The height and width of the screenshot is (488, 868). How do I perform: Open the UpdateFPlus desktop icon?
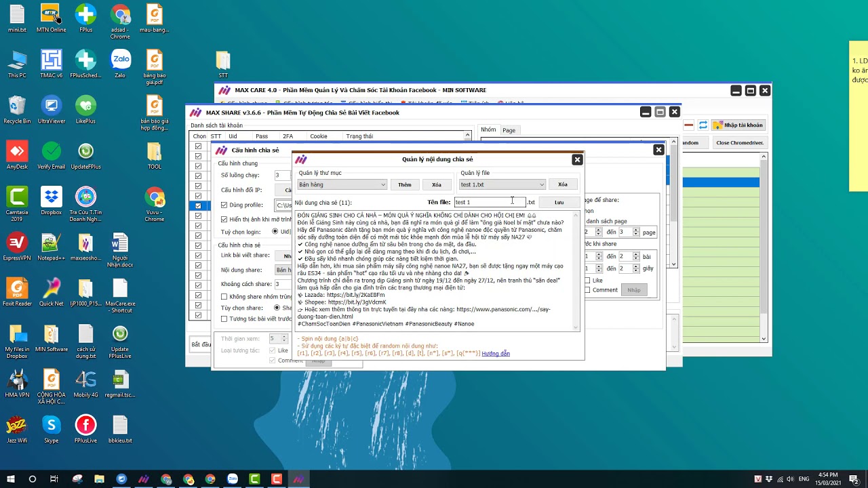pos(85,155)
